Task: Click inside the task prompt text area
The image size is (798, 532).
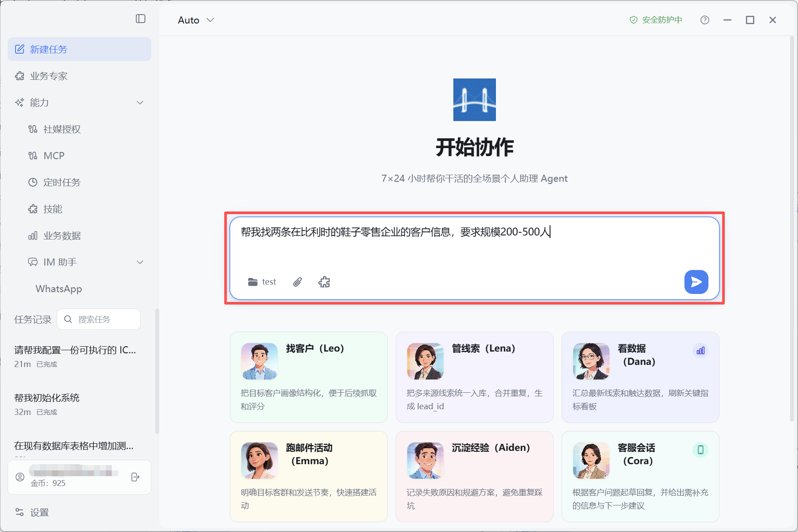Action: pos(474,242)
